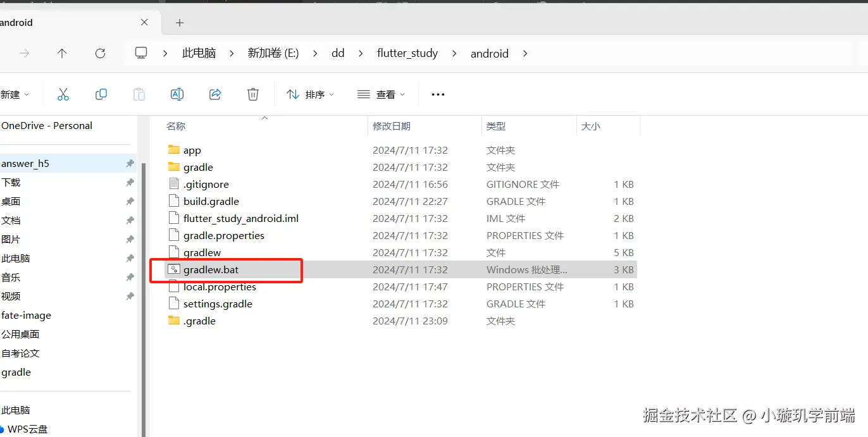Click the gradlew.bat batch file icon
This screenshot has height=437, width=868.
tap(174, 269)
